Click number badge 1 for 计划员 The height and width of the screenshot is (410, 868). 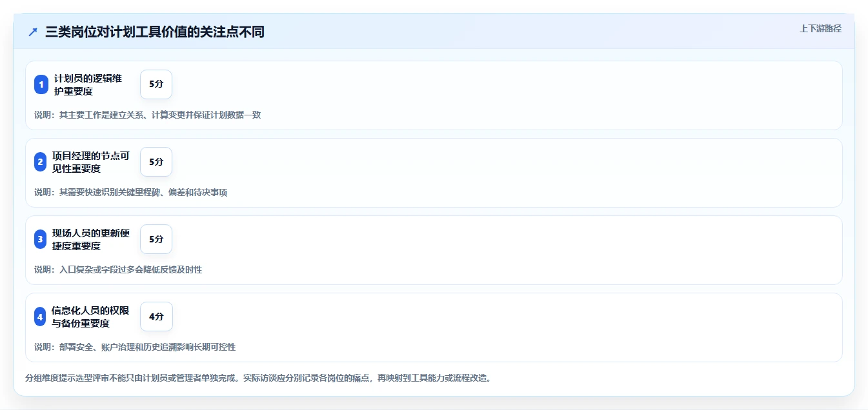coord(41,84)
